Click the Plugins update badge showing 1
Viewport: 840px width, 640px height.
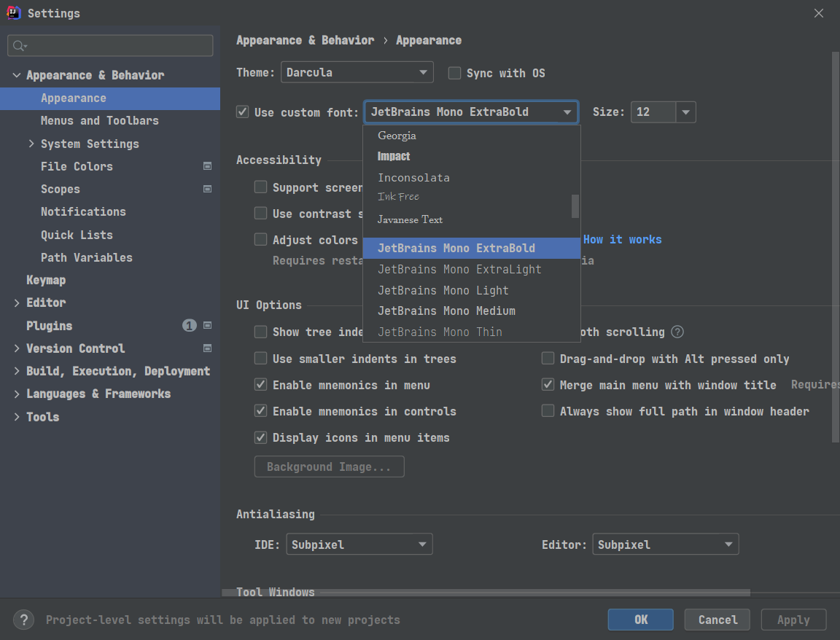[189, 325]
